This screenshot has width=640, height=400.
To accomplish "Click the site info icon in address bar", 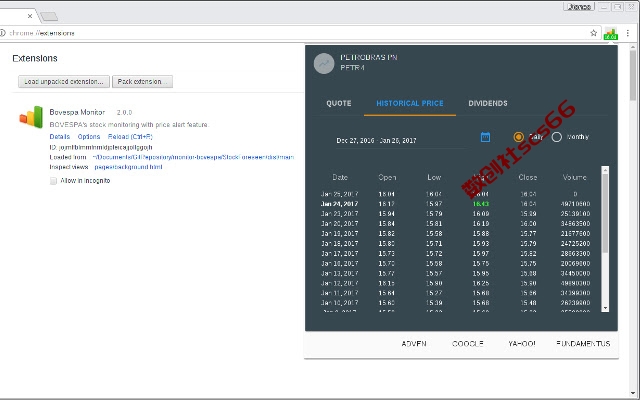I will pos(3,33).
